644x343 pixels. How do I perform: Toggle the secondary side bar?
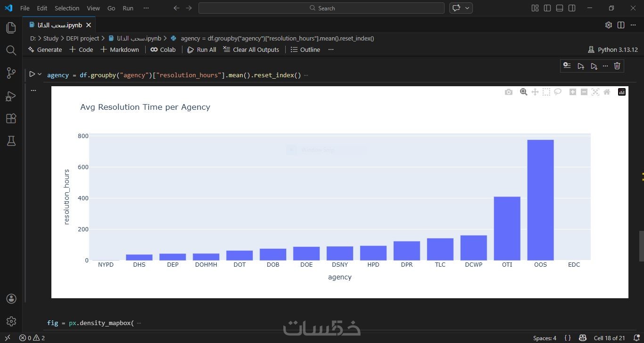572,8
